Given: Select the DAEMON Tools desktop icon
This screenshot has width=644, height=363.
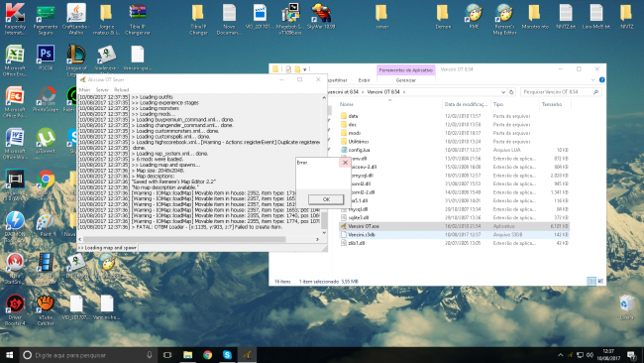Looking at the screenshot, I should tap(15, 226).
